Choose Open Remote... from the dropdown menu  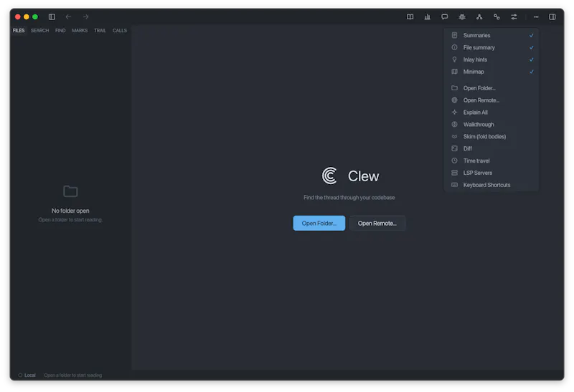[491, 100]
